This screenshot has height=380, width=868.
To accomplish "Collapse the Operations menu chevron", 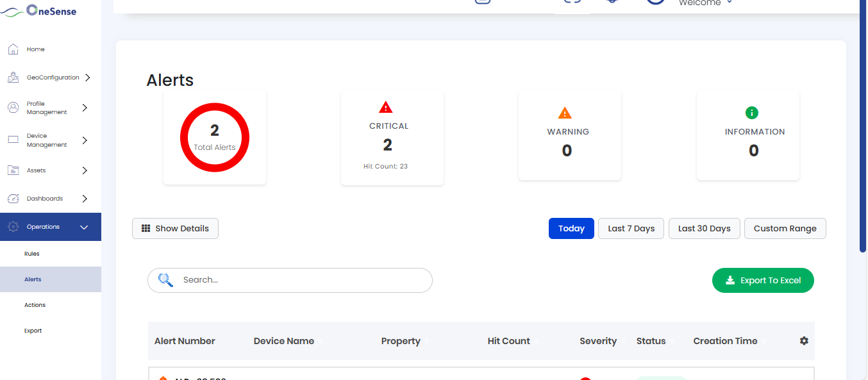I will pyautogui.click(x=84, y=227).
